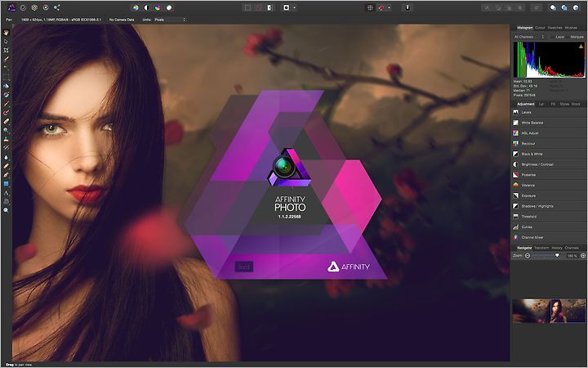Click the Navigator zoom out minus button
588x368 pixels.
(x=528, y=256)
